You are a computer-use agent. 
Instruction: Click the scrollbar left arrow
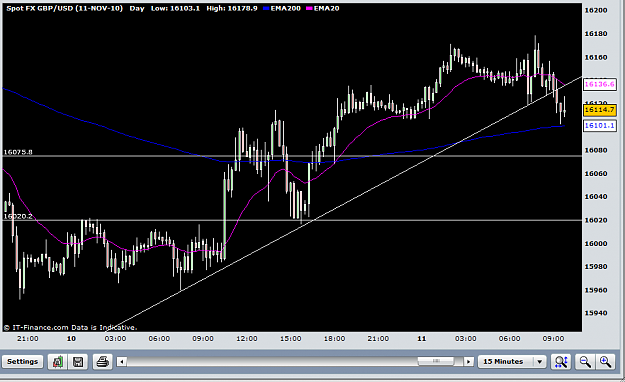click(x=122, y=362)
